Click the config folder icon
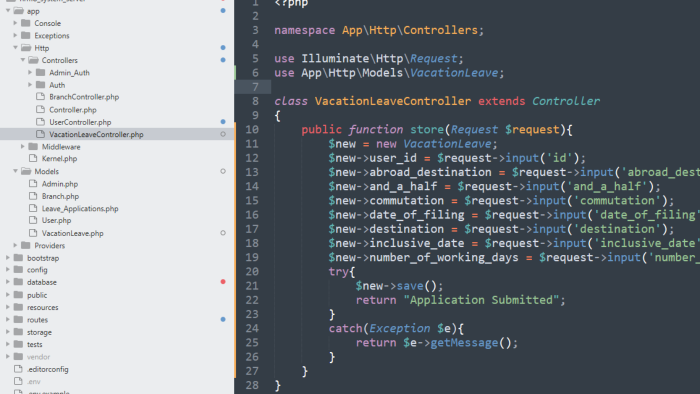The image size is (700, 394). [x=19, y=270]
